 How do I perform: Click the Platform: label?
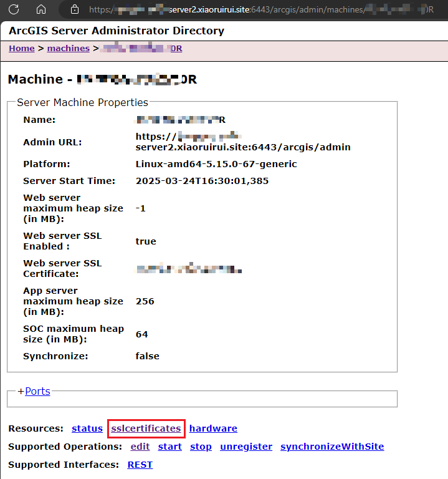(47, 164)
